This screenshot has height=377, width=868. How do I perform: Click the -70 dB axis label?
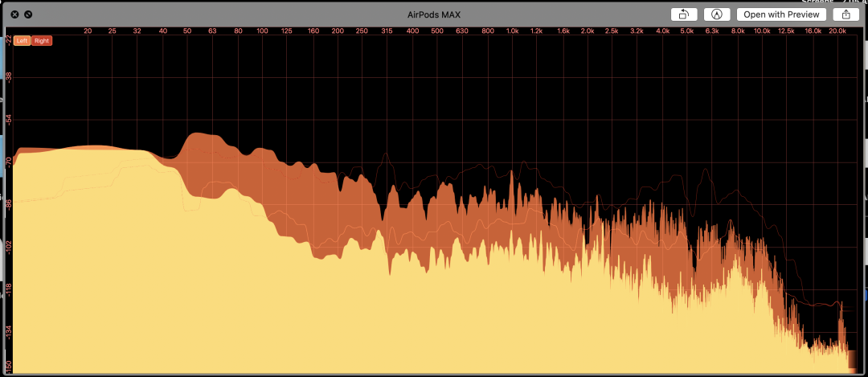(9, 162)
